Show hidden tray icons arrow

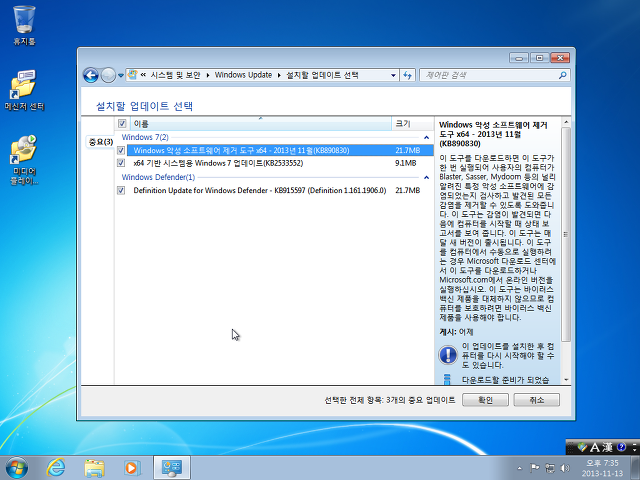coord(519,468)
